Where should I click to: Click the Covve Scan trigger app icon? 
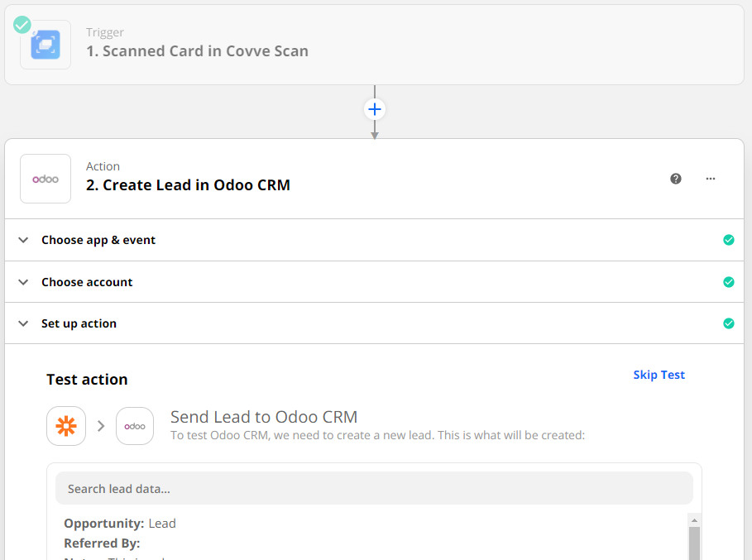click(46, 45)
